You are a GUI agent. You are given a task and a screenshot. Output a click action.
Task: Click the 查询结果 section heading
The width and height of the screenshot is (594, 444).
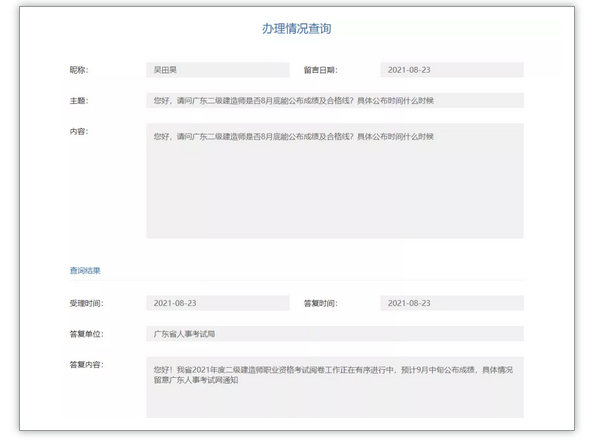pyautogui.click(x=85, y=270)
